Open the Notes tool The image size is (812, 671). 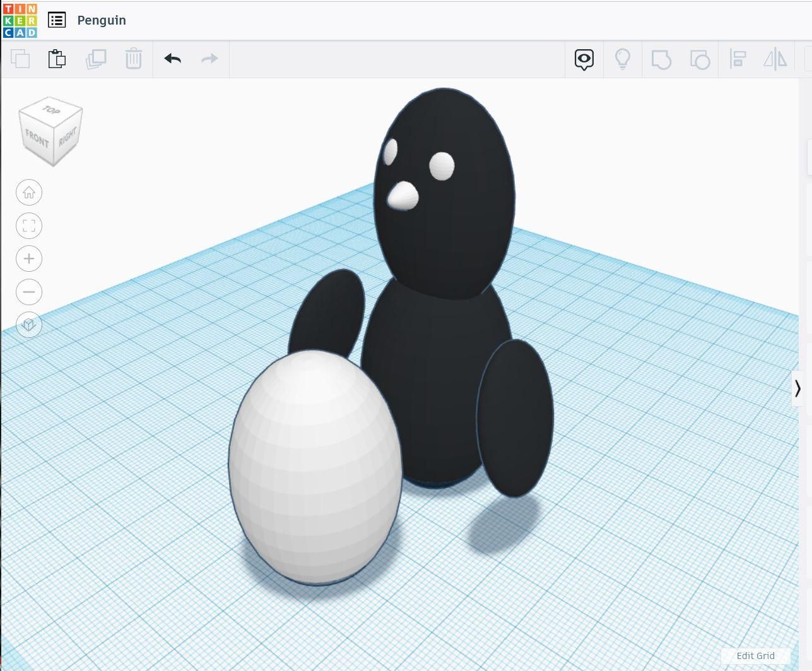click(583, 59)
